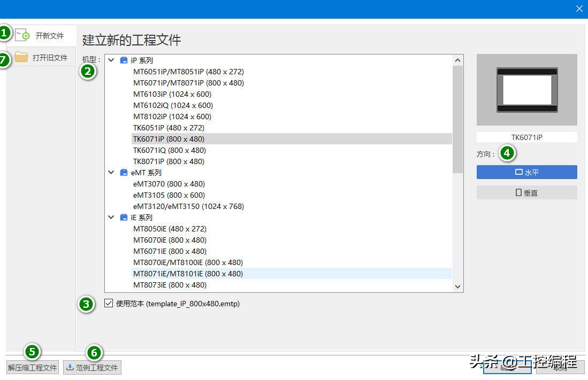Viewport: 588px width, 380px height.
Task: Collapse the eMT 系列 tree group
Action: click(111, 173)
